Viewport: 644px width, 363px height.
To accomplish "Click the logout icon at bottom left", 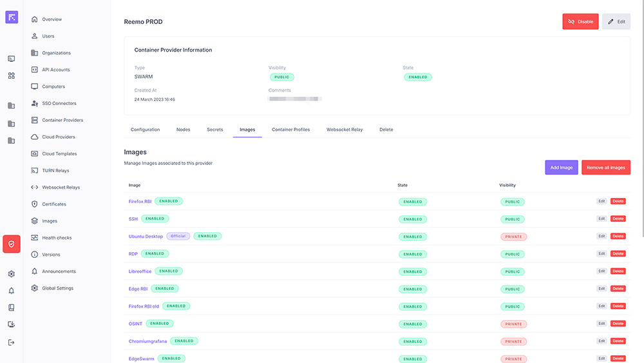I will (x=12, y=342).
